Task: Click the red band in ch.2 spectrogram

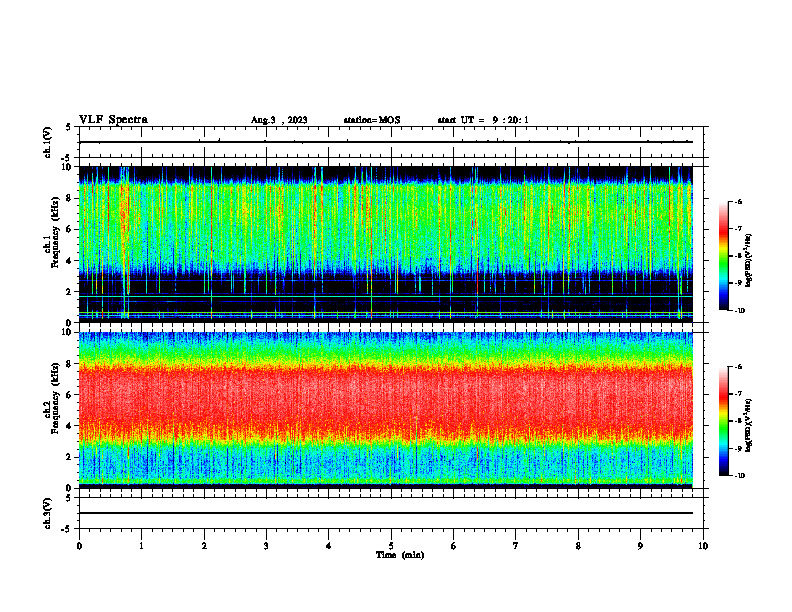Action: click(386, 399)
